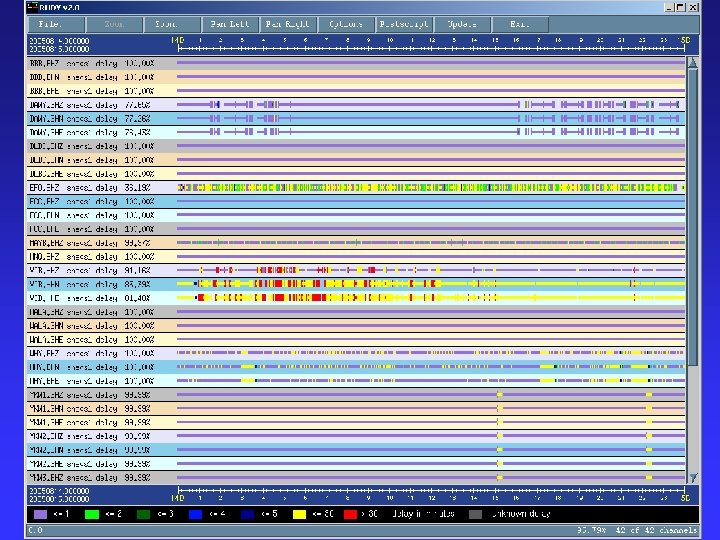Open the File menu button
This screenshot has width=720, height=540.
(56, 24)
